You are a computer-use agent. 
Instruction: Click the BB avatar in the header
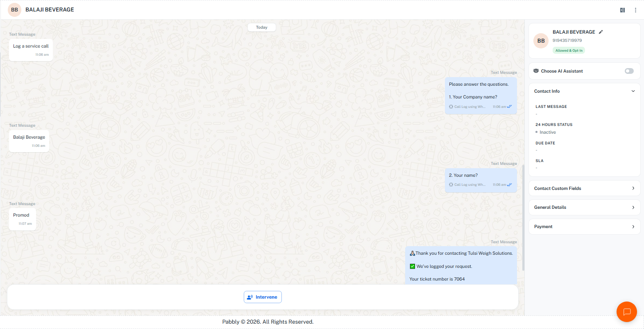[15, 10]
